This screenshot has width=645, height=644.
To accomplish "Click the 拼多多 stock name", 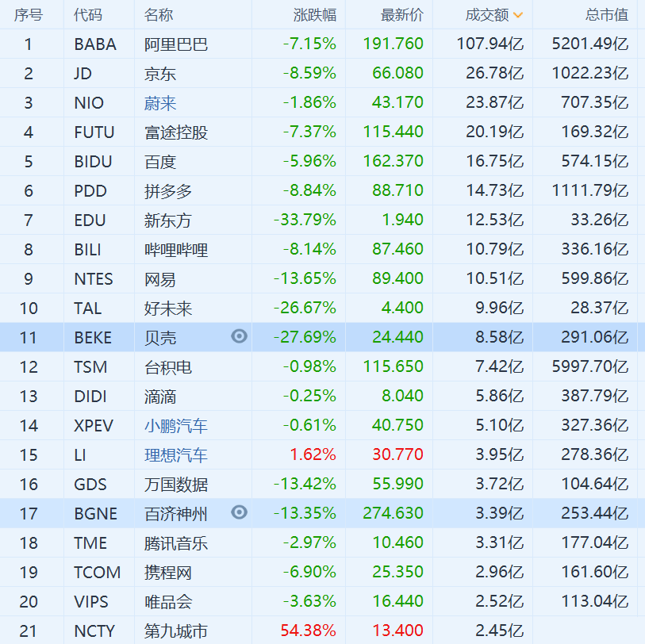I will [168, 191].
